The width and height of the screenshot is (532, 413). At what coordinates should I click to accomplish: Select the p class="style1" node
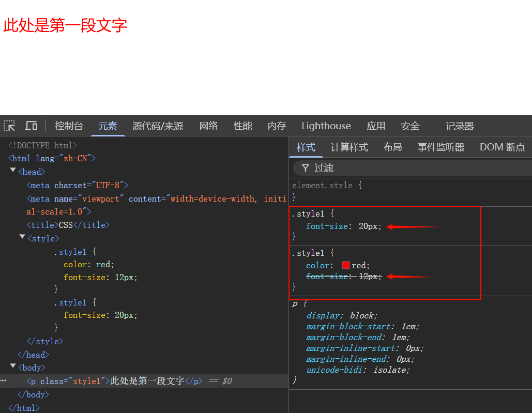click(115, 381)
